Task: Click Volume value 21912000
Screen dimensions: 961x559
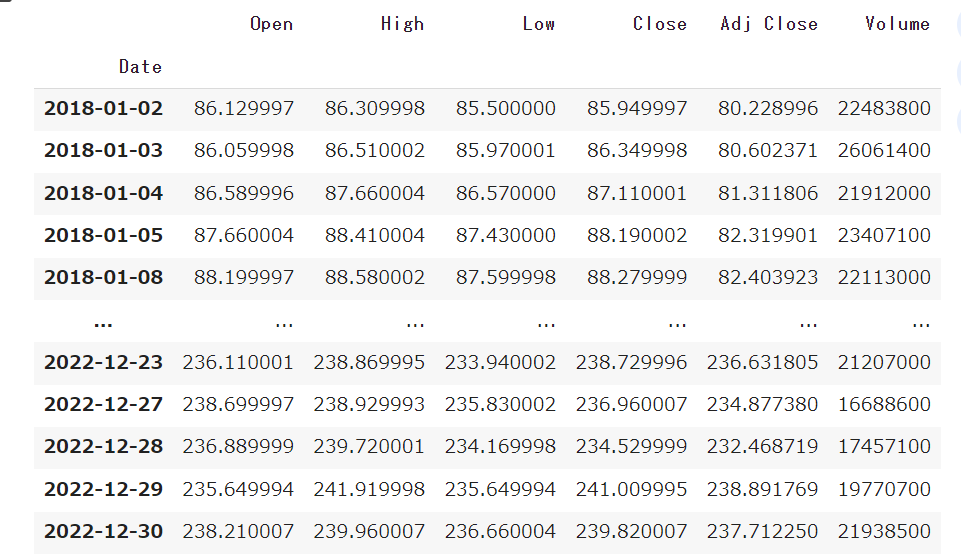Action: 884,194
